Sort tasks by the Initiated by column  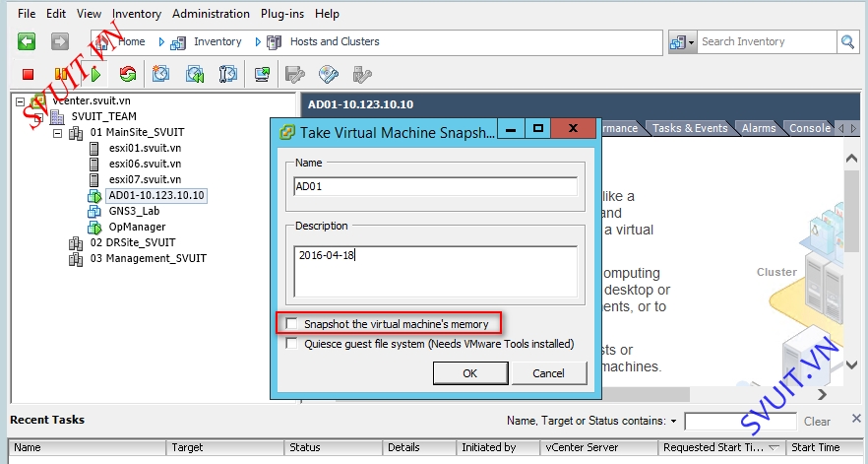(x=498, y=448)
